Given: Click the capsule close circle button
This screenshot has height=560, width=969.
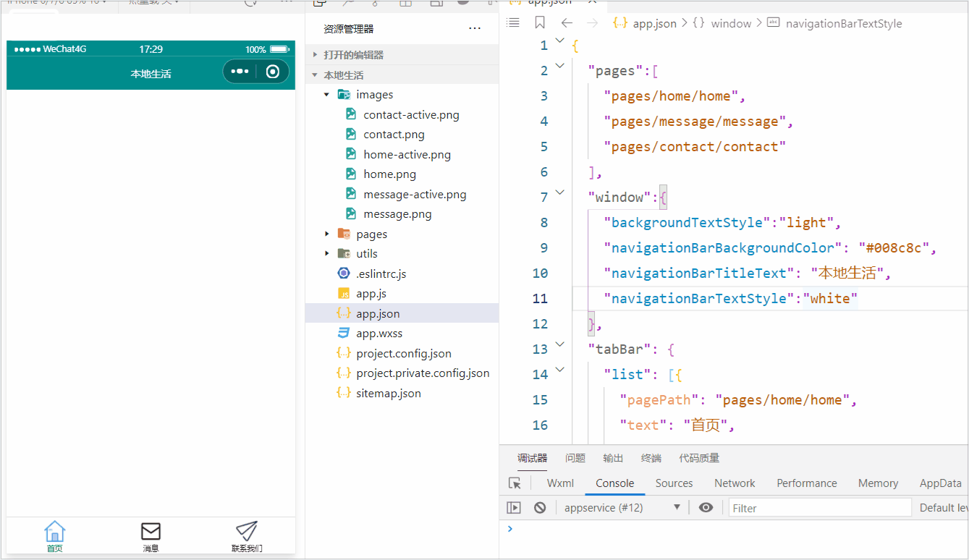Looking at the screenshot, I should pos(273,72).
